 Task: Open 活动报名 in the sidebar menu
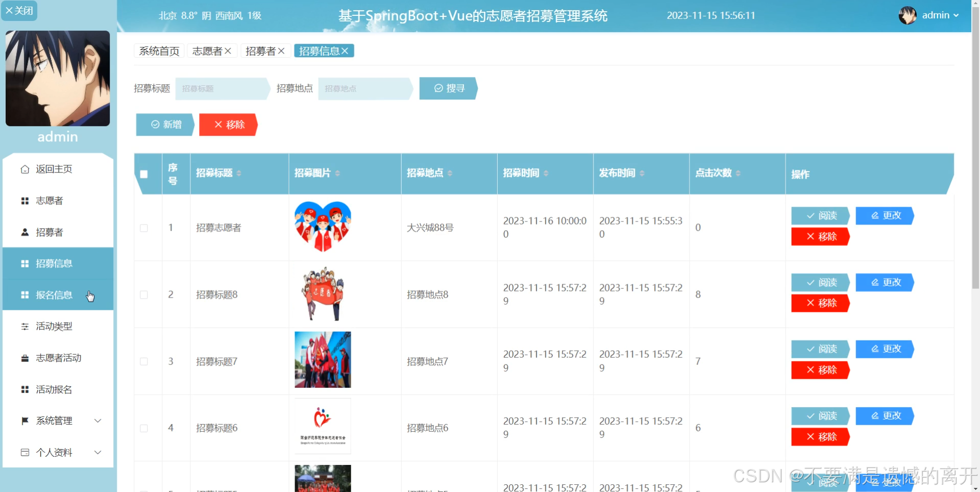tap(58, 390)
